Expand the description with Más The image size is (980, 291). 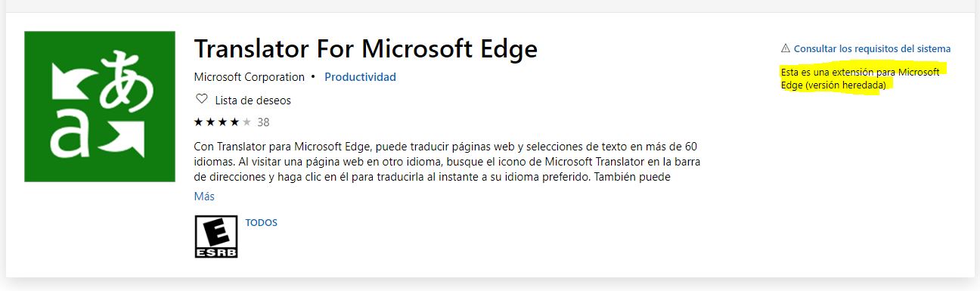(x=204, y=197)
